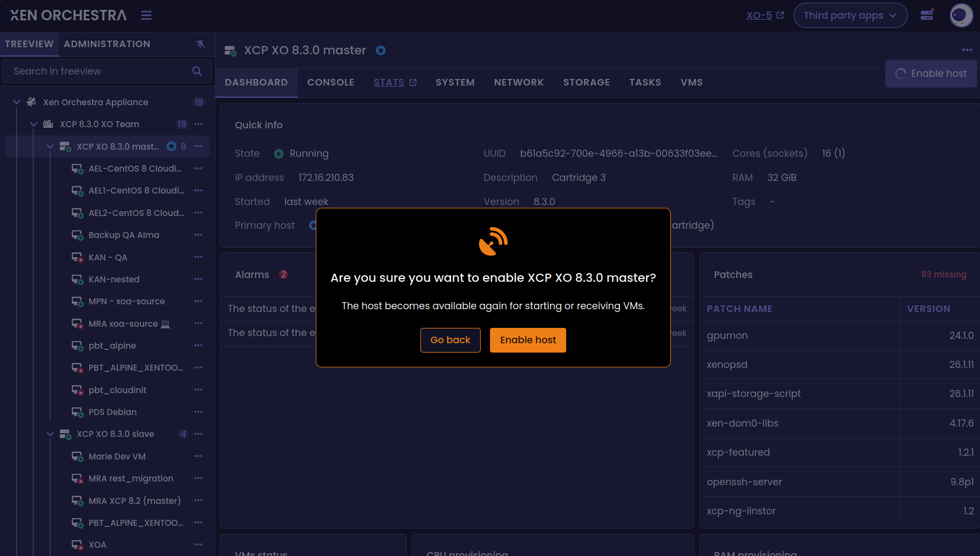980x556 pixels.
Task: Click the pbt_cloudinit VM icon
Action: point(77,390)
